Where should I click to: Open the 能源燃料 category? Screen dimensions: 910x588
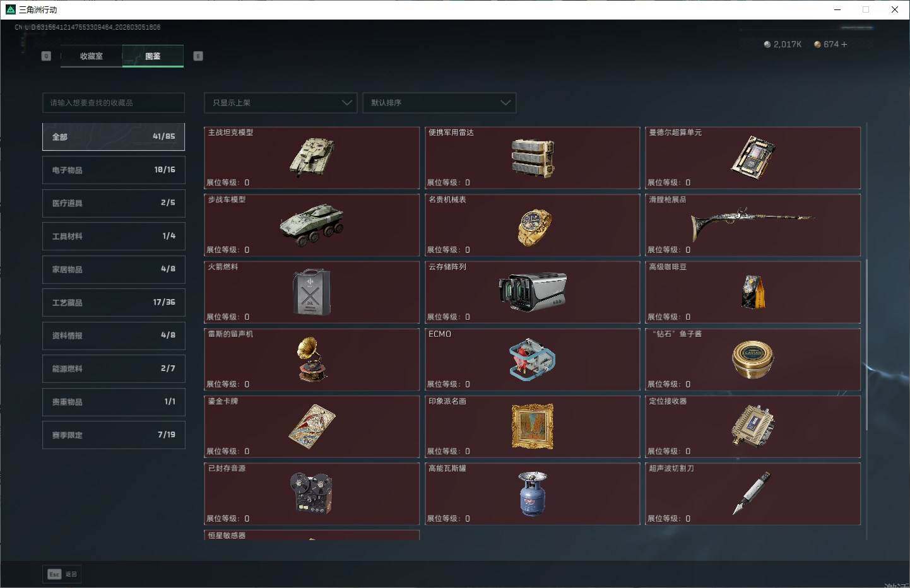click(x=114, y=368)
